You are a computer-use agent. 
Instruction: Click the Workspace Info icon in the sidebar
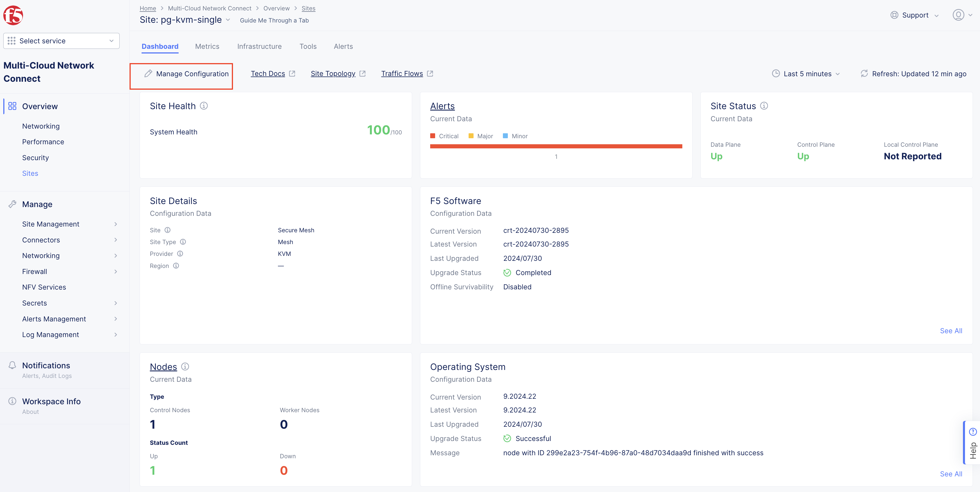[13, 401]
